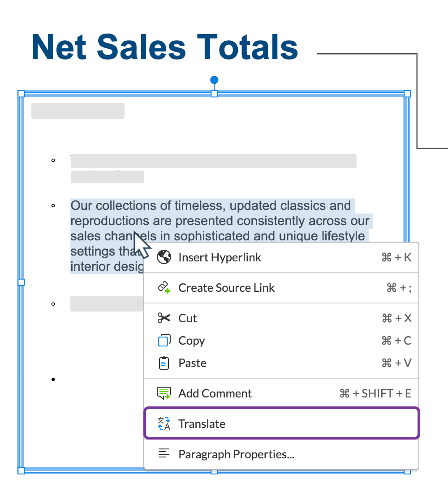
Task: Click the top-left resize handle of text box
Action: (21, 94)
